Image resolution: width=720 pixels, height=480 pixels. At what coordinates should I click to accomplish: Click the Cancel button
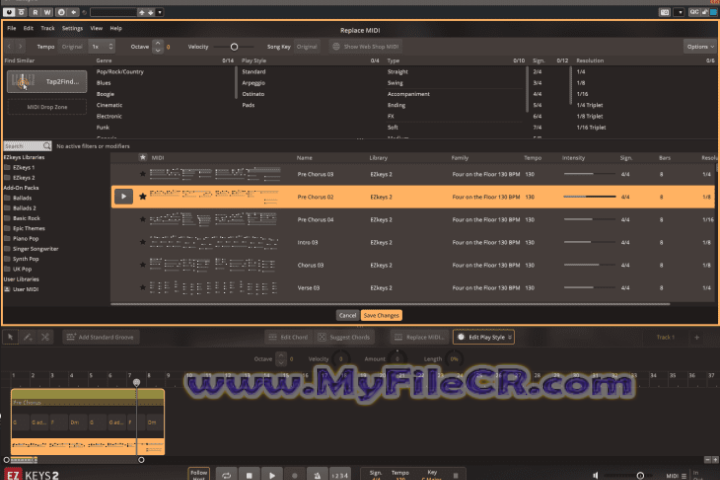[x=347, y=315]
